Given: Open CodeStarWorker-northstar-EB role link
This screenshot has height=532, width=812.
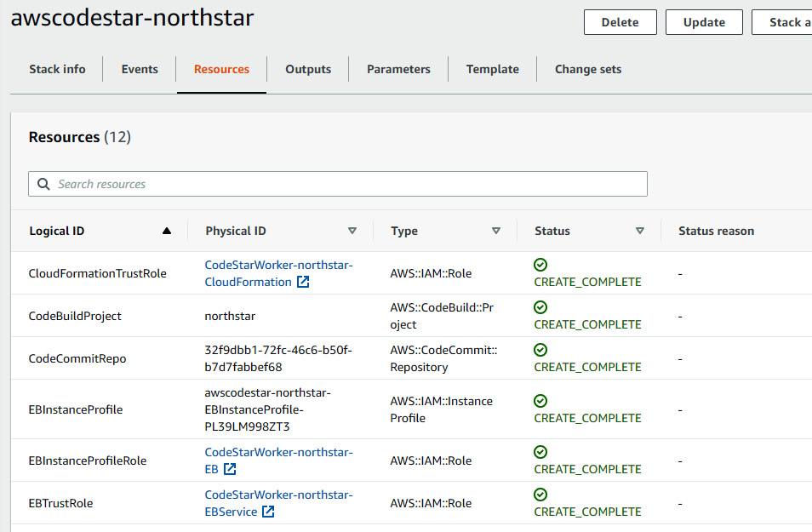Looking at the screenshot, I should click(x=278, y=460).
